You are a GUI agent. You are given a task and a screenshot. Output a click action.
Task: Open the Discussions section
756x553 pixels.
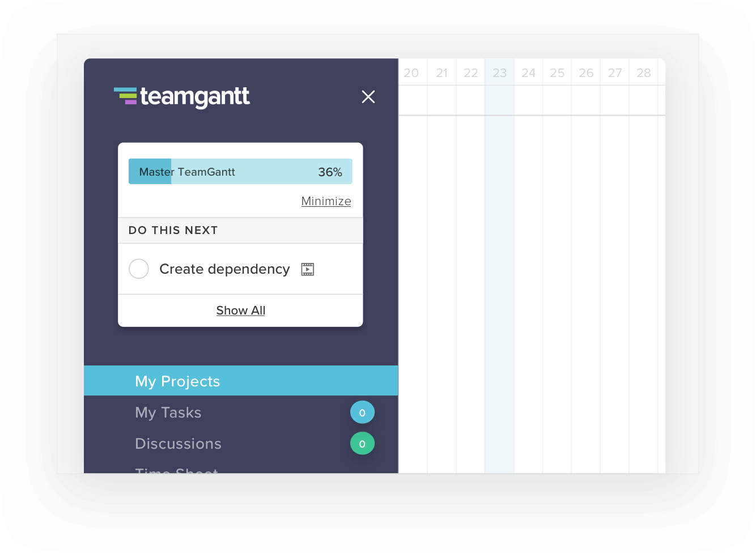pos(178,444)
